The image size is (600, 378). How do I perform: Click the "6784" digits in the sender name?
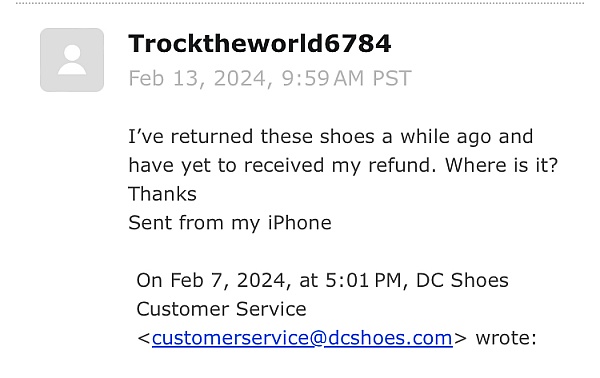pos(358,43)
